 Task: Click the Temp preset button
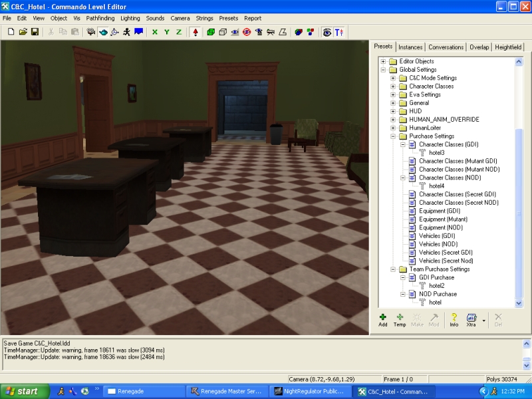tap(400, 320)
